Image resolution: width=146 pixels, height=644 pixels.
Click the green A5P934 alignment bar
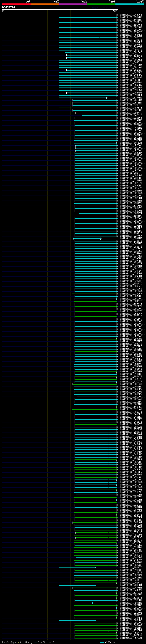point(96,638)
